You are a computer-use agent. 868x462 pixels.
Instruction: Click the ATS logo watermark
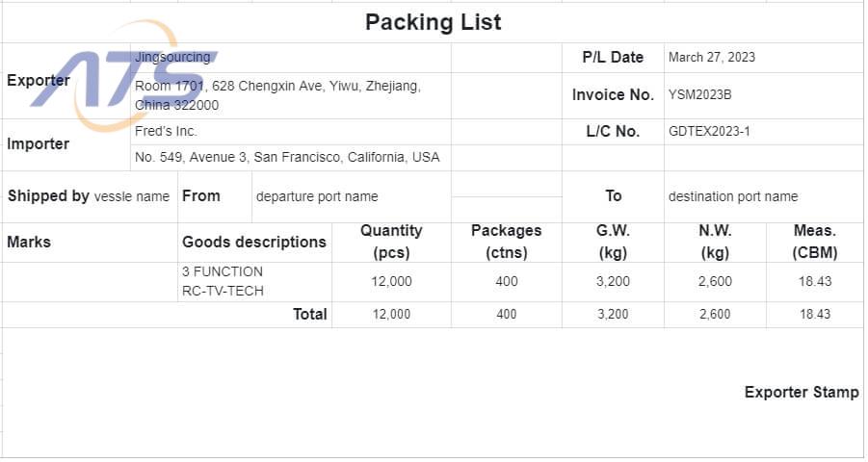pyautogui.click(x=124, y=76)
